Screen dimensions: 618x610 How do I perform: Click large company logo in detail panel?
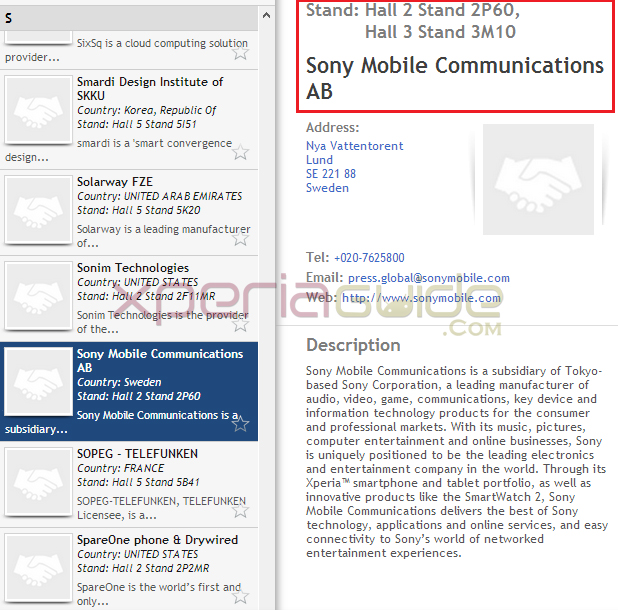point(538,180)
